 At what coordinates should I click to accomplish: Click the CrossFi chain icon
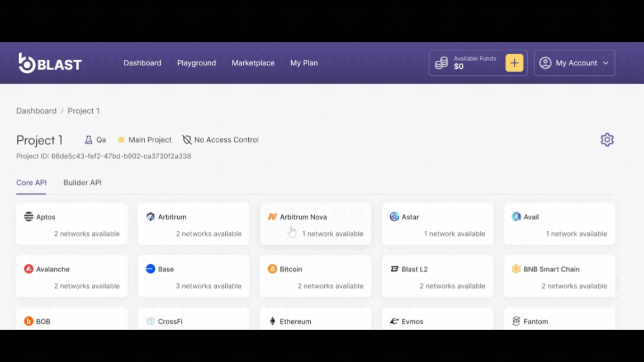pyautogui.click(x=150, y=321)
